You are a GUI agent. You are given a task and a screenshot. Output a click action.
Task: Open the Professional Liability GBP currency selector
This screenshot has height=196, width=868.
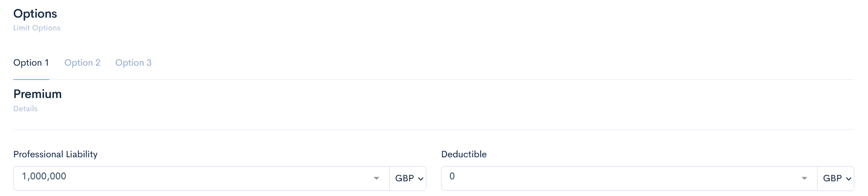(x=408, y=178)
